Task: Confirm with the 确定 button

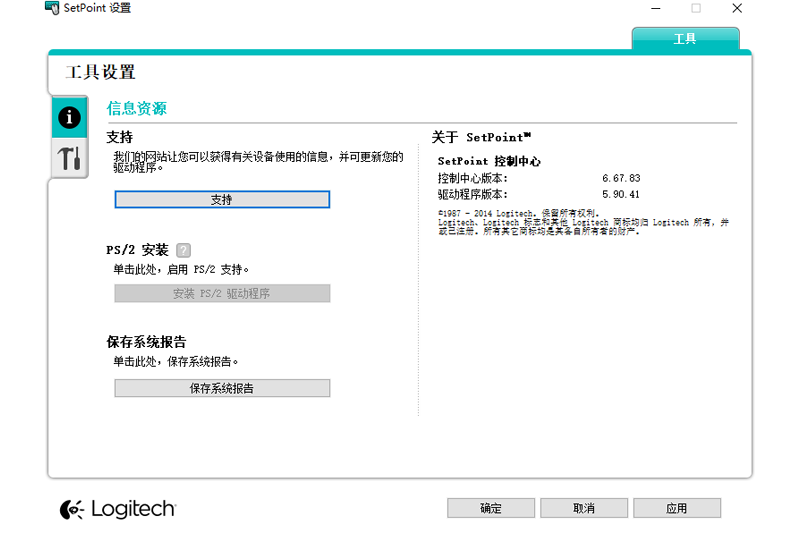Action: point(491,508)
